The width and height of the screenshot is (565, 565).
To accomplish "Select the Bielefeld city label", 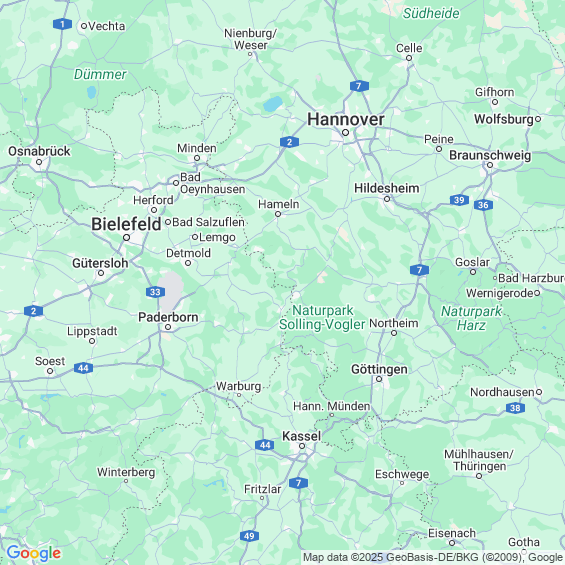I will pos(126,224).
